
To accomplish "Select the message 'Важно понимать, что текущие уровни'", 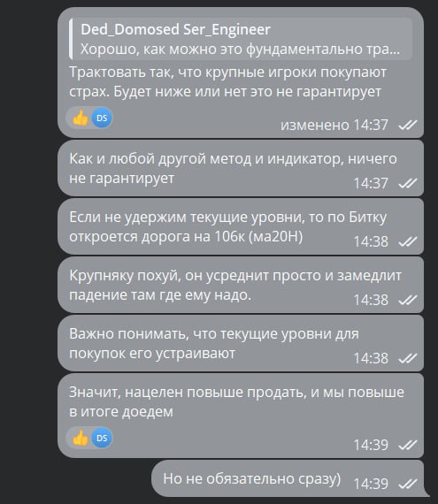I will 241,343.
